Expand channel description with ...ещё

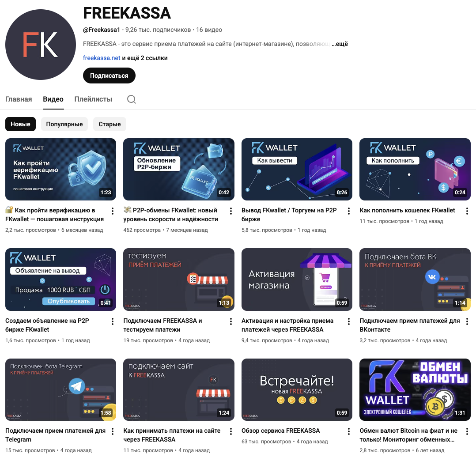pyautogui.click(x=340, y=44)
